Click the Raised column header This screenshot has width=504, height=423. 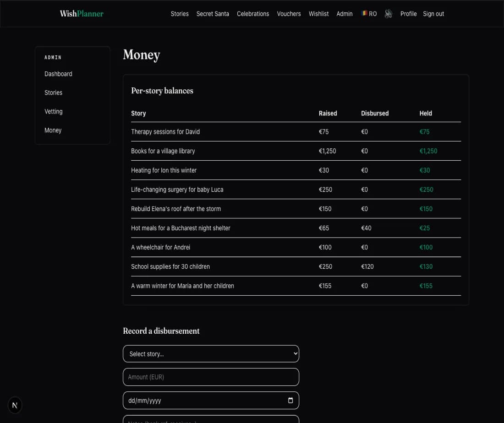coord(328,114)
